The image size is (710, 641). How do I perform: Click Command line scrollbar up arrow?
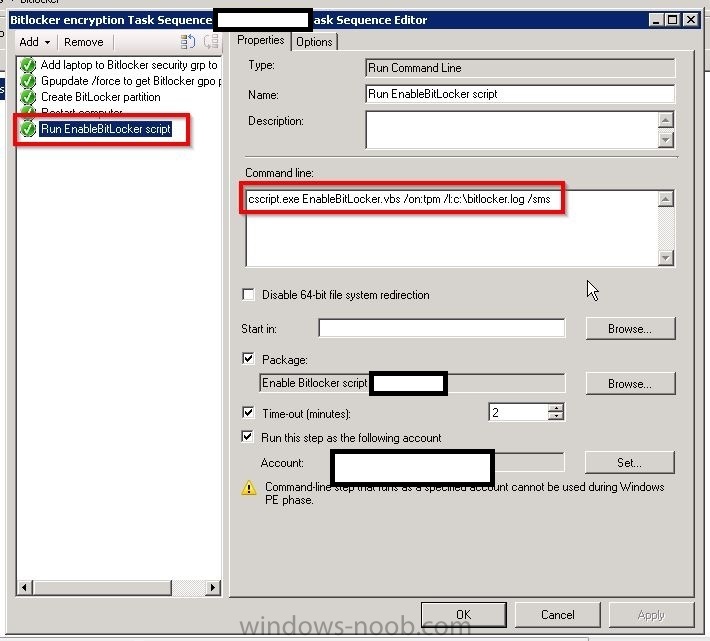666,199
